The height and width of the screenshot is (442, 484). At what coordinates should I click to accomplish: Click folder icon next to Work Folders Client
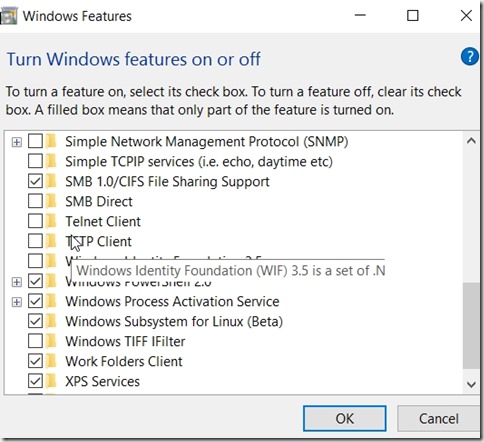click(51, 361)
